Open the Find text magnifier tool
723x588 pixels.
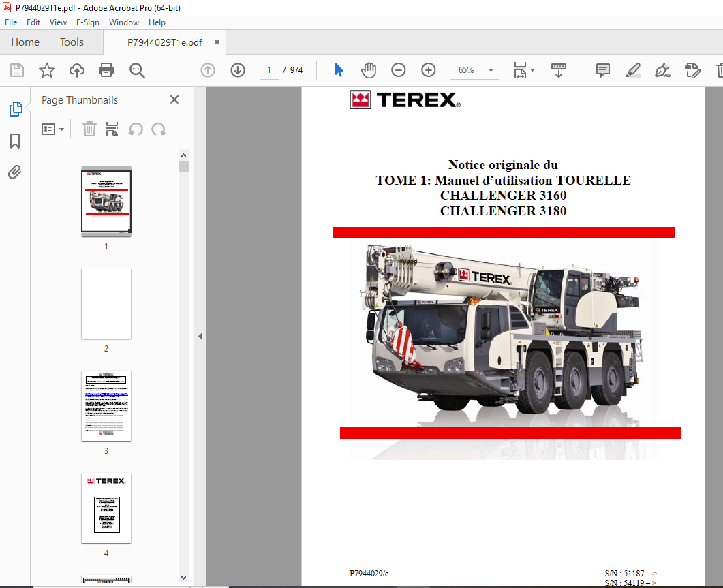(x=137, y=70)
